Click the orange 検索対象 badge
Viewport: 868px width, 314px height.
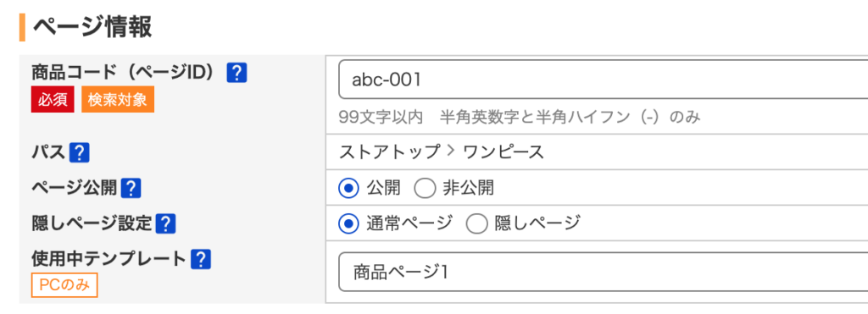118,100
